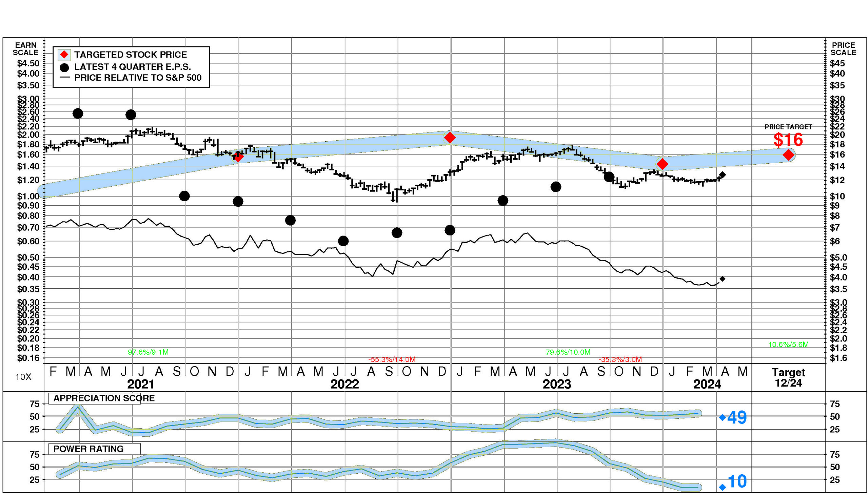Click the red target diamond at December 2022
Screen dimensions: 868x495
point(450,138)
